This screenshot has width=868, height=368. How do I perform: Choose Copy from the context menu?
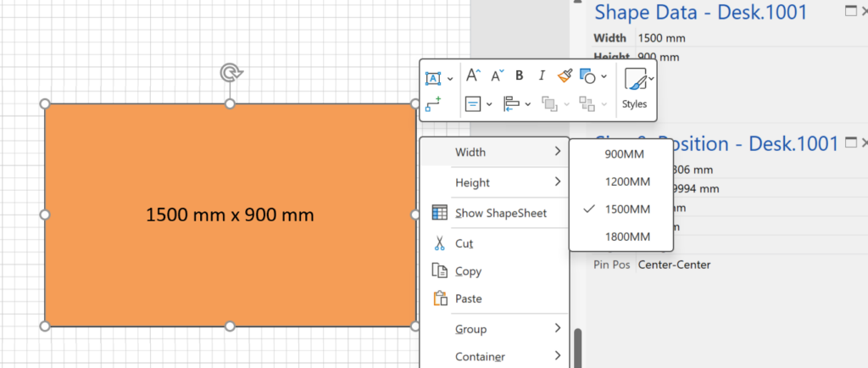pos(495,271)
